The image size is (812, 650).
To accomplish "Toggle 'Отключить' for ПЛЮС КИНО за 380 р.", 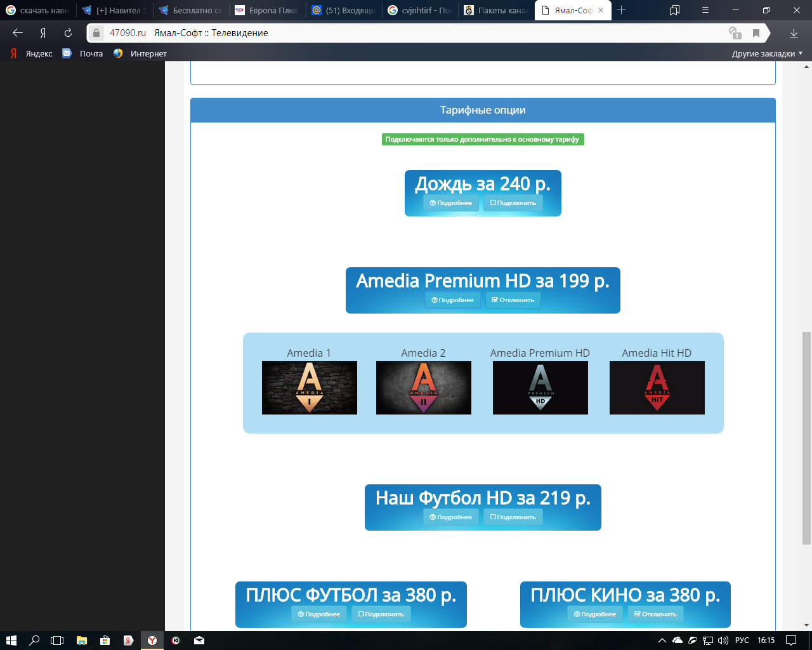I will [x=656, y=614].
